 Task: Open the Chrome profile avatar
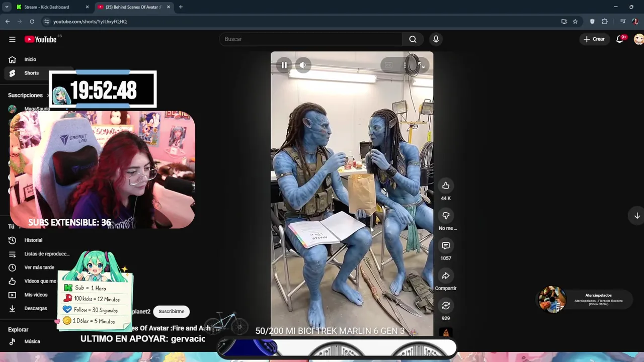635,22
